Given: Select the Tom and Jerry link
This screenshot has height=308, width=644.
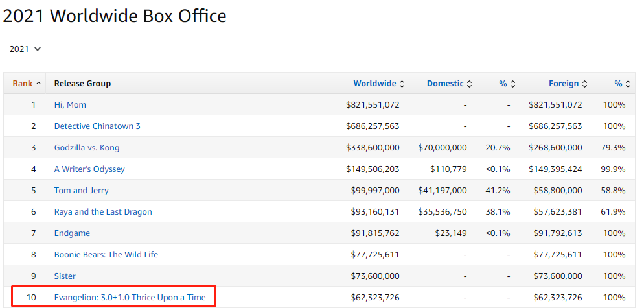Looking at the screenshot, I should (x=82, y=191).
